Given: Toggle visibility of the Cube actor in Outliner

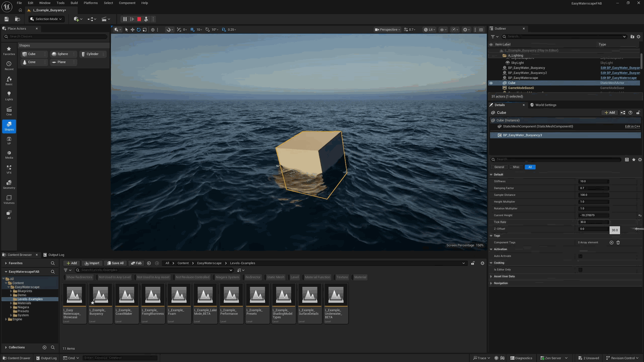Looking at the screenshot, I should point(491,83).
